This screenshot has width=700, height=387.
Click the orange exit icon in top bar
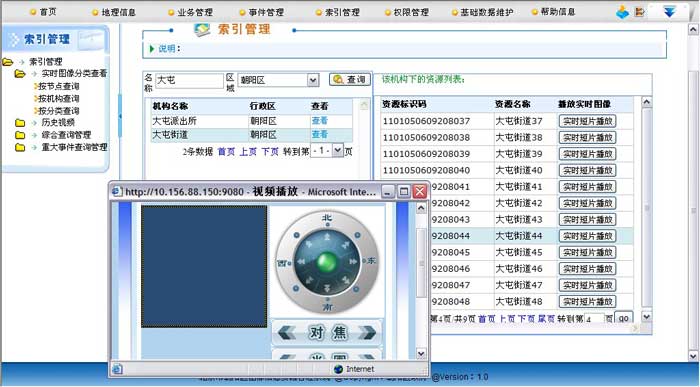640,12
